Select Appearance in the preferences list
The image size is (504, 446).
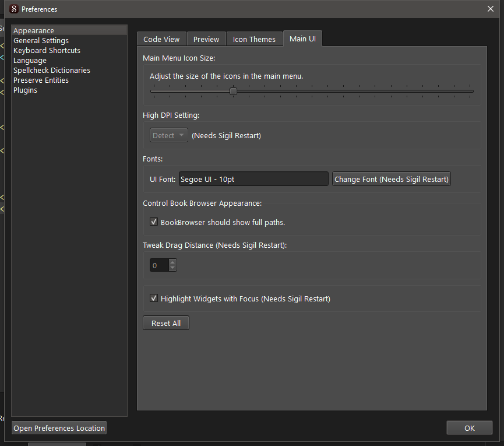click(69, 30)
